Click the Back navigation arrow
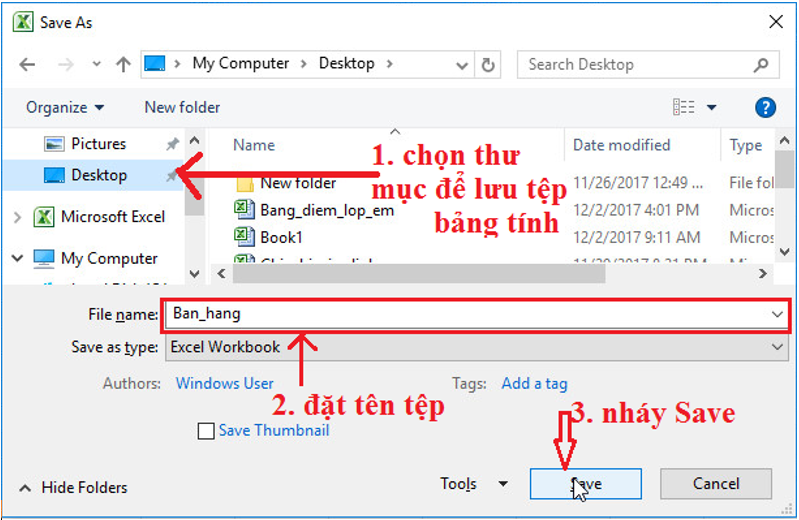The width and height of the screenshot is (799, 520). (27, 65)
